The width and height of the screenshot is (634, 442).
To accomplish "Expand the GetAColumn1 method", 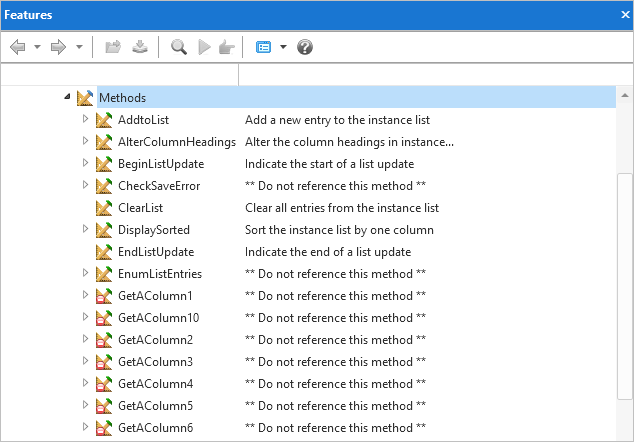I will tap(85, 294).
